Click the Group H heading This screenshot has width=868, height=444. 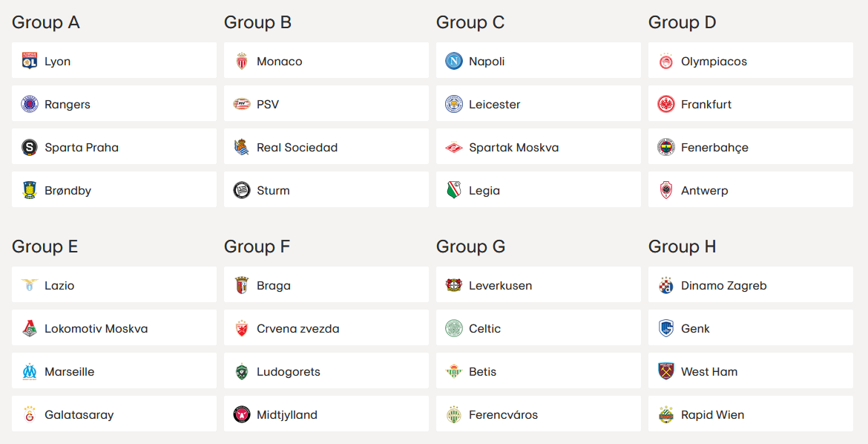pos(683,247)
